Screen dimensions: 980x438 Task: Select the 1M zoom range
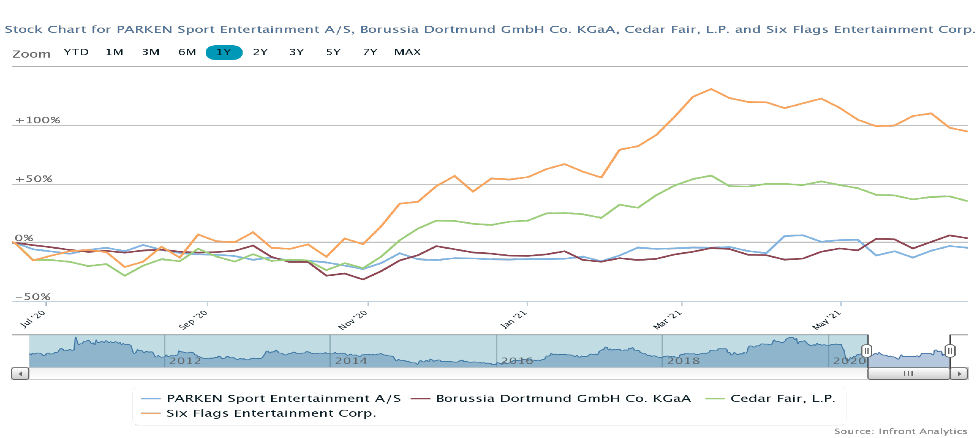click(x=114, y=52)
